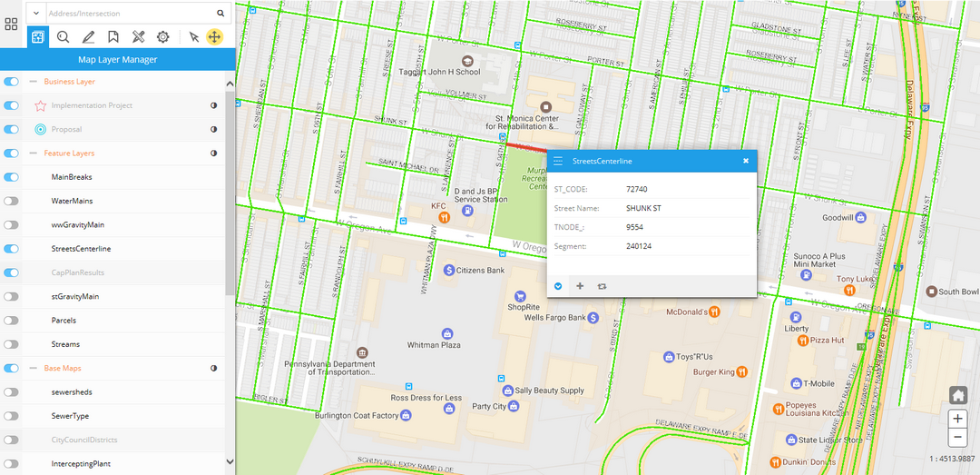Select the pencil edit tool
Image resolution: width=980 pixels, height=475 pixels.
[x=88, y=37]
